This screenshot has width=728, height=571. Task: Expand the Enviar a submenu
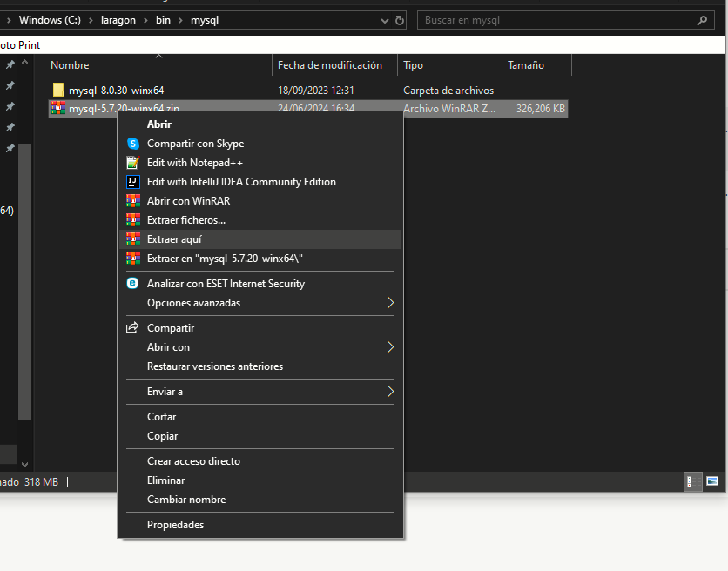[x=165, y=392]
